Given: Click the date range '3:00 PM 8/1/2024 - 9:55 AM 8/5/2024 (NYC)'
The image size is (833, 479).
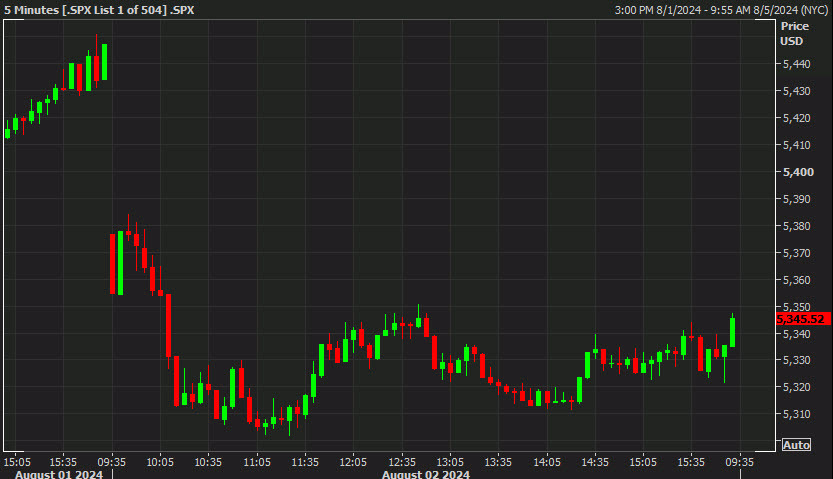Looking at the screenshot, I should click(721, 10).
